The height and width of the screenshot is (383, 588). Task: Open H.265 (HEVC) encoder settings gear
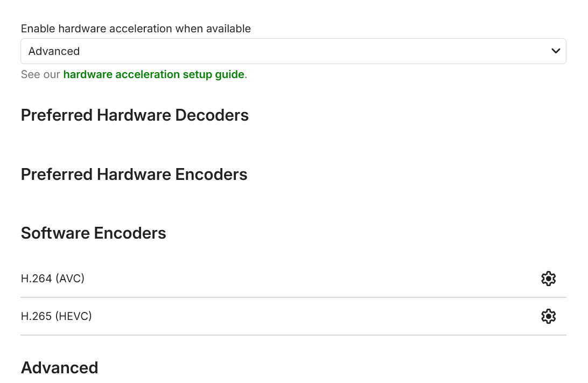pyautogui.click(x=548, y=316)
